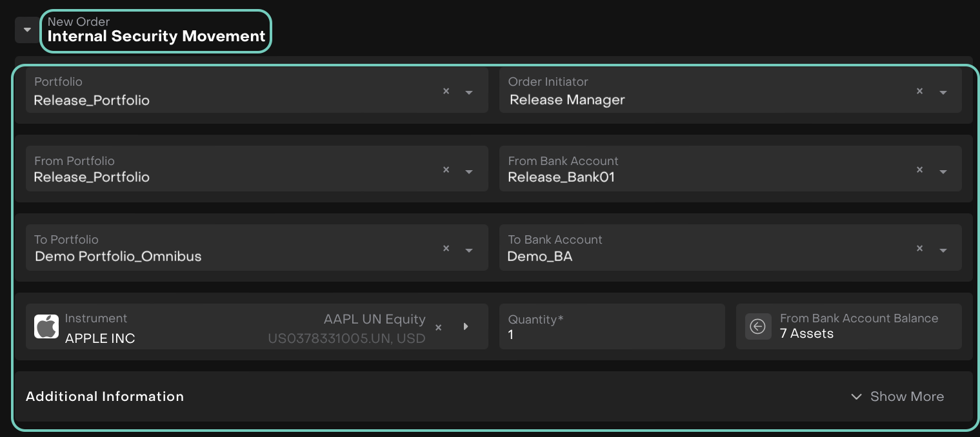Show More additional information
Screen dimensions: 980x437
[x=897, y=396]
